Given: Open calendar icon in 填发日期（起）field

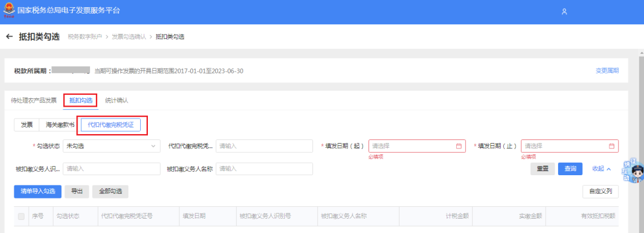Looking at the screenshot, I should pyautogui.click(x=459, y=146).
